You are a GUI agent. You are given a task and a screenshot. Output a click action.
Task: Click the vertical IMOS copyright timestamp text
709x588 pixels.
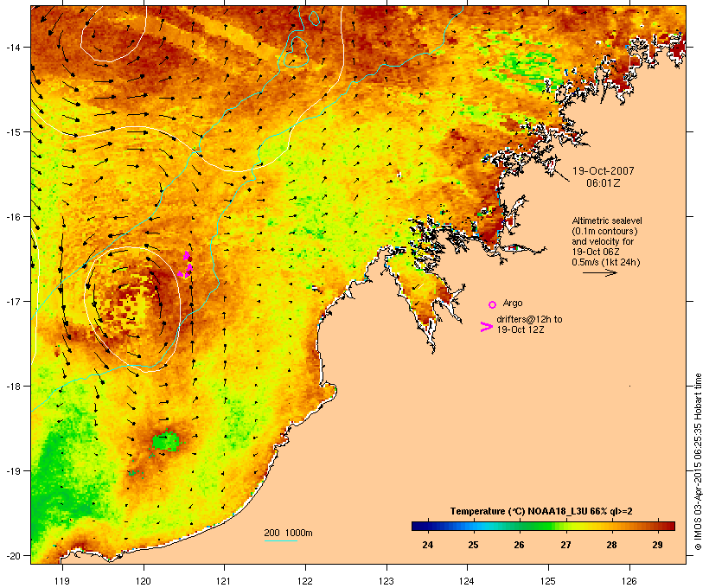698,462
